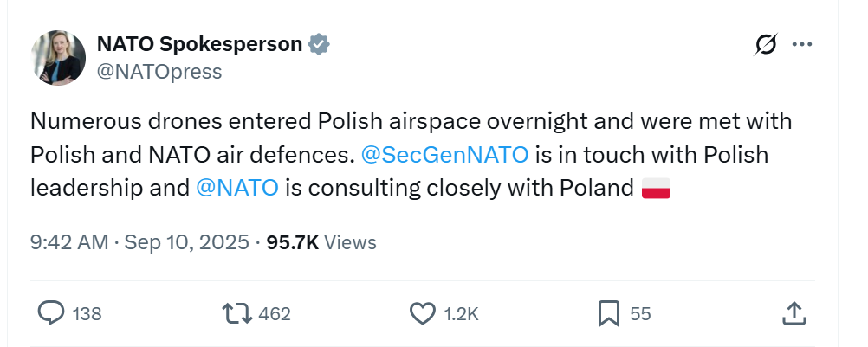Click the Poland flag emoji
The height and width of the screenshot is (347, 868).
click(656, 188)
